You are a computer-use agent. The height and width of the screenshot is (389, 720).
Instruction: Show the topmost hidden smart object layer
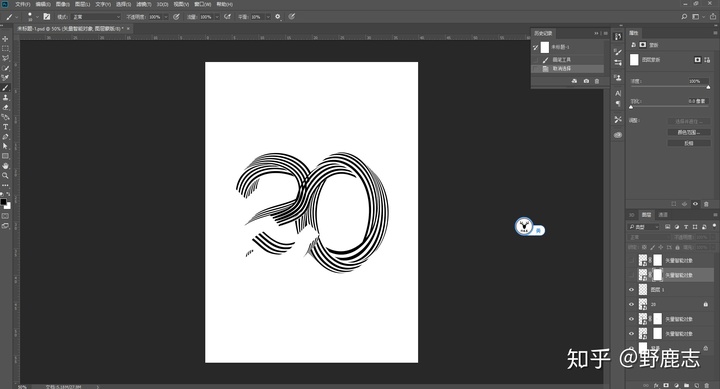pyautogui.click(x=631, y=260)
